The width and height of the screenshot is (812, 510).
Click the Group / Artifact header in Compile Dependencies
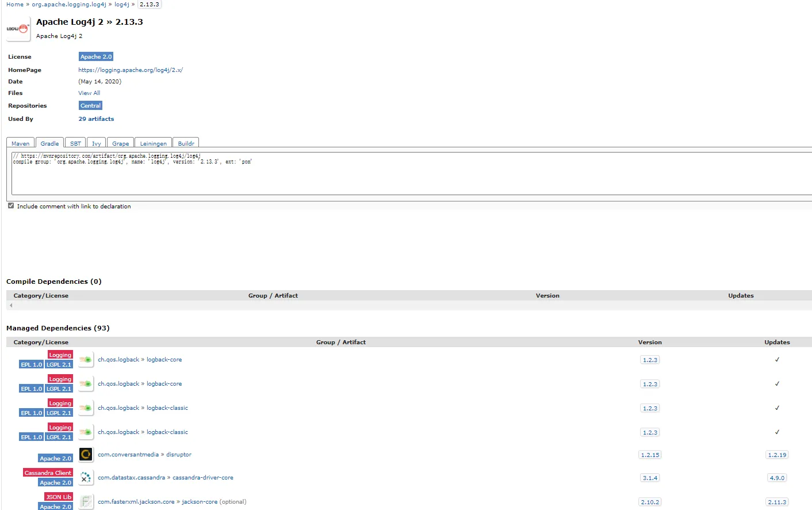click(x=273, y=296)
